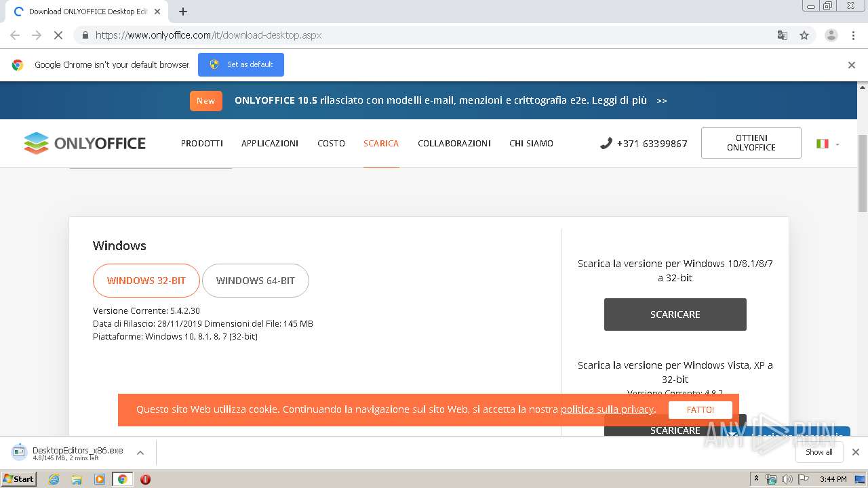Screen dimensions: 868x488
Task: Click the OTTIENI ONLYOFFICE button
Action: pos(751,143)
